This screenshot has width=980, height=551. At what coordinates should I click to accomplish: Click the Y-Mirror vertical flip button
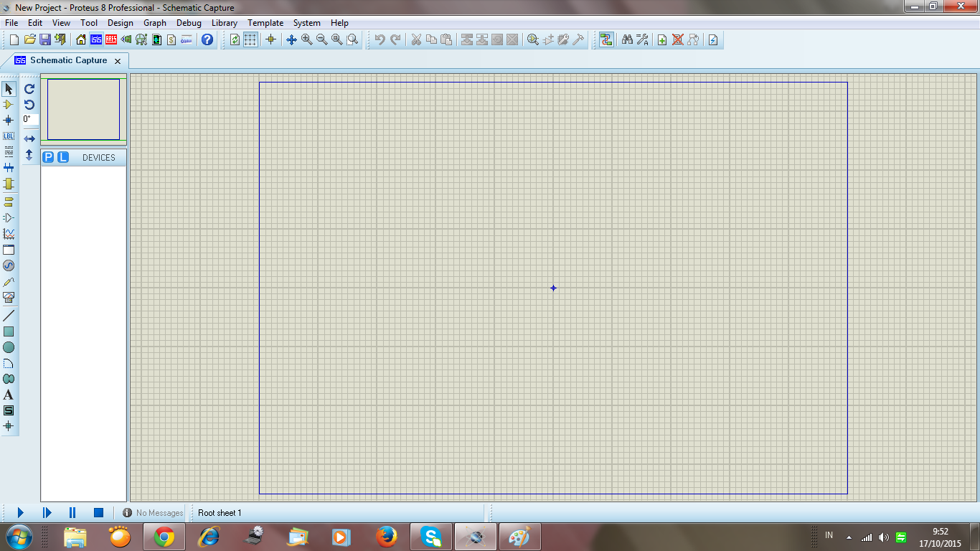(x=29, y=154)
